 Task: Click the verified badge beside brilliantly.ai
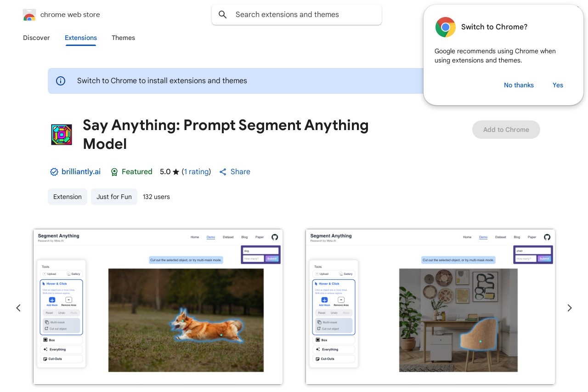(54, 172)
